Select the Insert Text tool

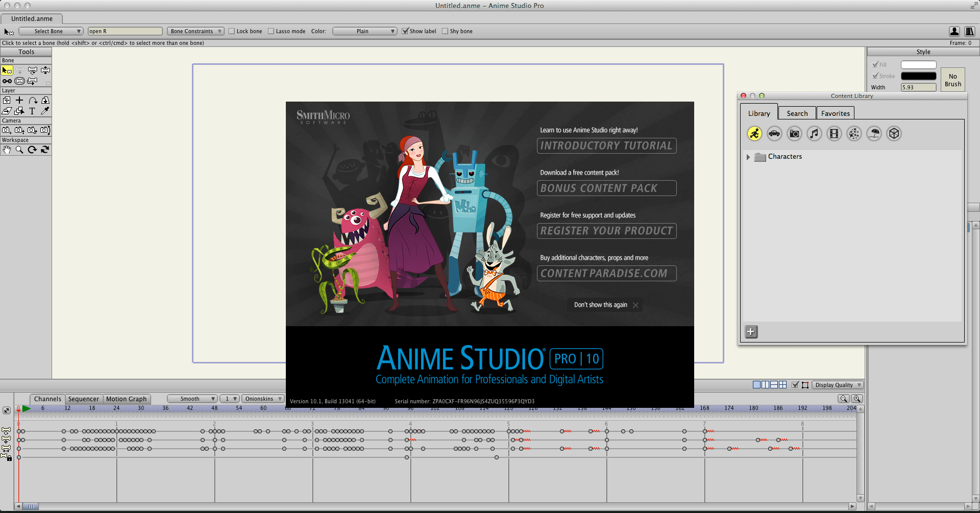33,111
